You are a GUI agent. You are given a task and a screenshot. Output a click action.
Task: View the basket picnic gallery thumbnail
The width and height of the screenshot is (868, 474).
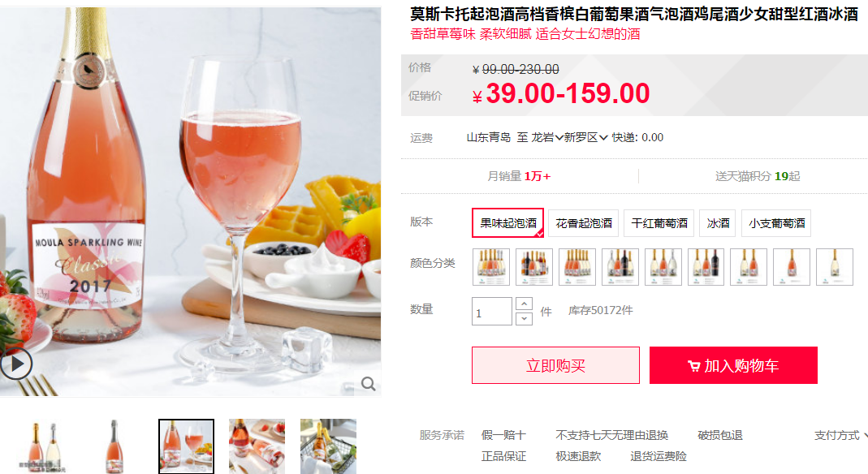coord(328,446)
